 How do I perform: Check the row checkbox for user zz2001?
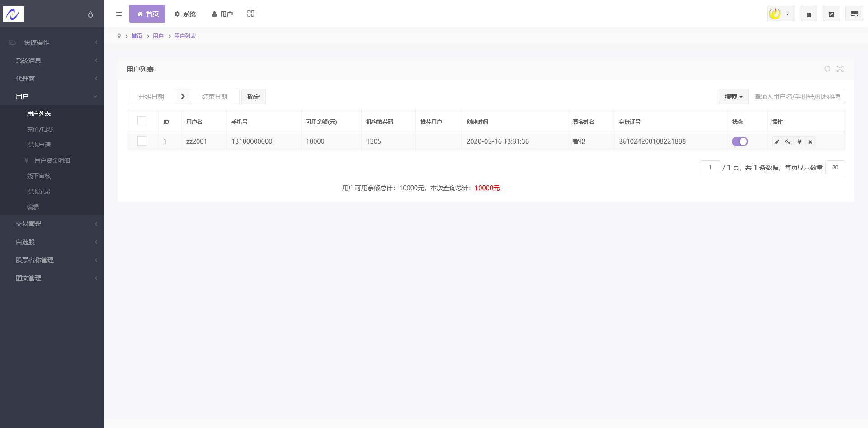(x=142, y=141)
